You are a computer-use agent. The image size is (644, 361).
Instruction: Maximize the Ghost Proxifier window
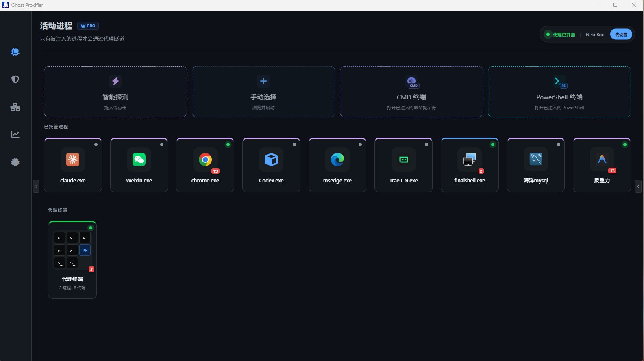pyautogui.click(x=615, y=5)
